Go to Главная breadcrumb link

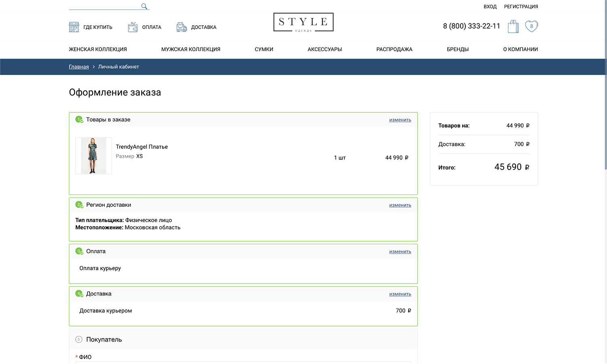(79, 67)
